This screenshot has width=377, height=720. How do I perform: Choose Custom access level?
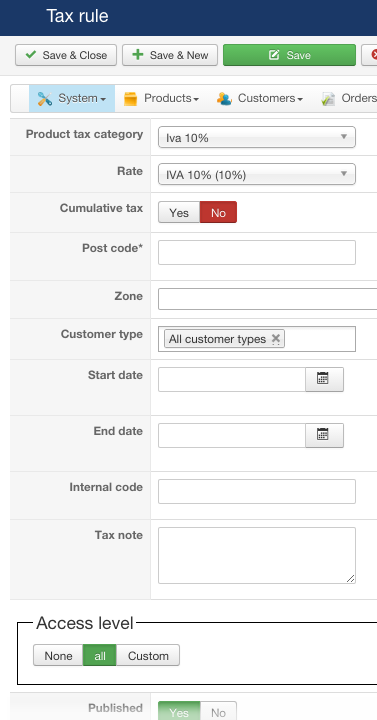148,656
